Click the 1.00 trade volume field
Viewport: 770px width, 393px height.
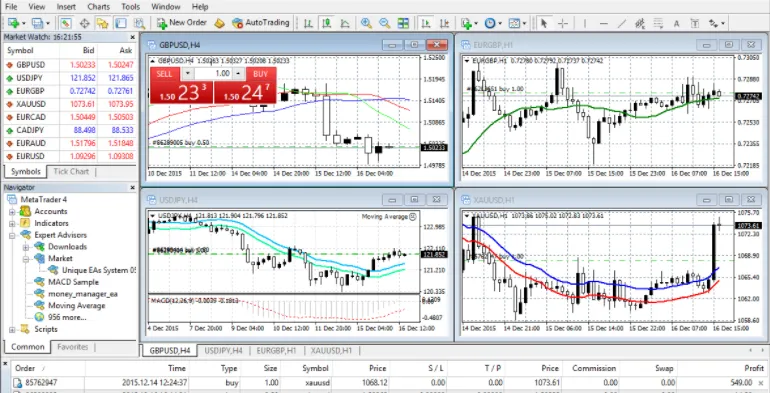[x=213, y=73]
